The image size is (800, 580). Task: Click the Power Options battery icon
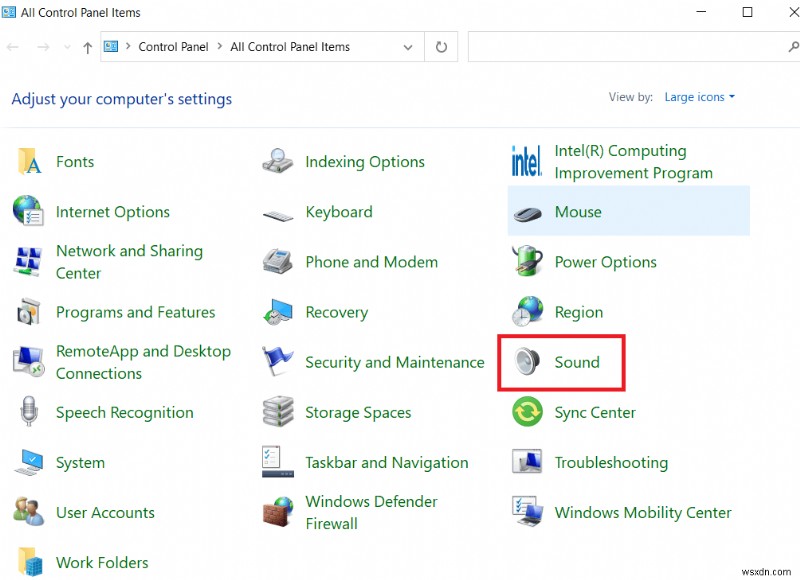coord(527,262)
